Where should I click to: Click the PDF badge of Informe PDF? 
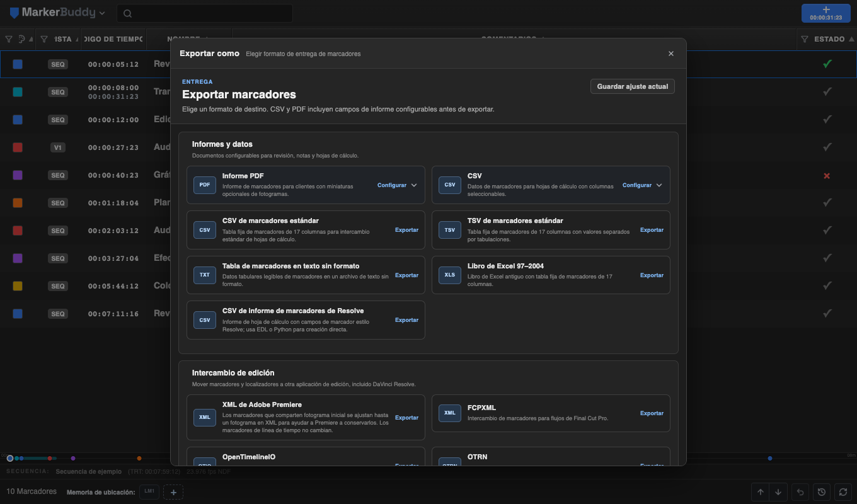coord(205,185)
